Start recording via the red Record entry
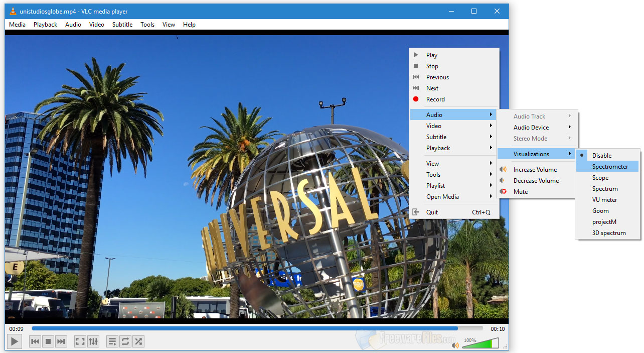Image resolution: width=644 pixels, height=353 pixels. click(x=454, y=99)
